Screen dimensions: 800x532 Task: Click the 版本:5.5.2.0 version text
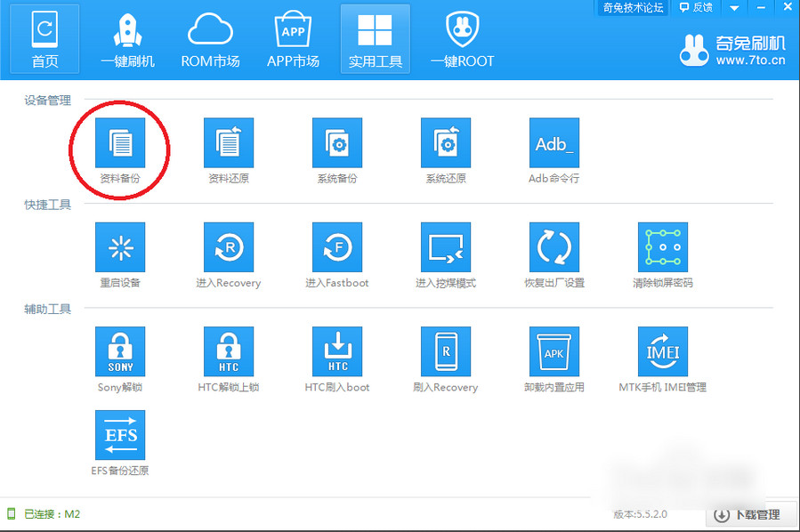[x=640, y=514]
